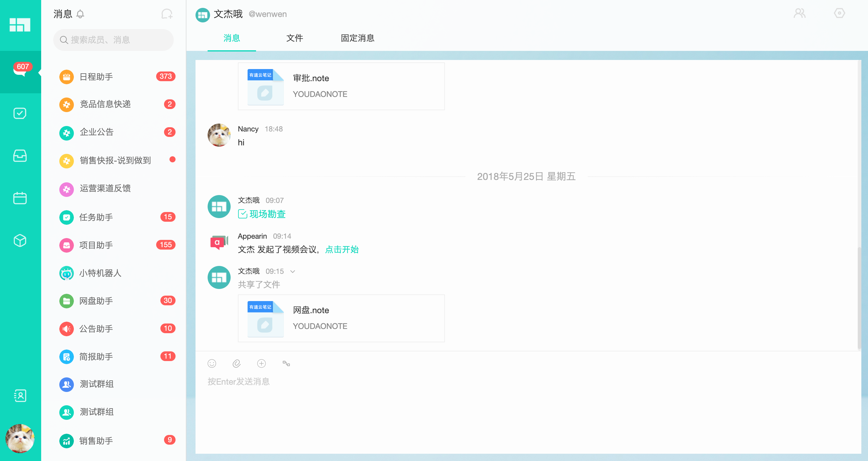The image size is (868, 461).
Task: Click the member list icon at top right
Action: (800, 14)
